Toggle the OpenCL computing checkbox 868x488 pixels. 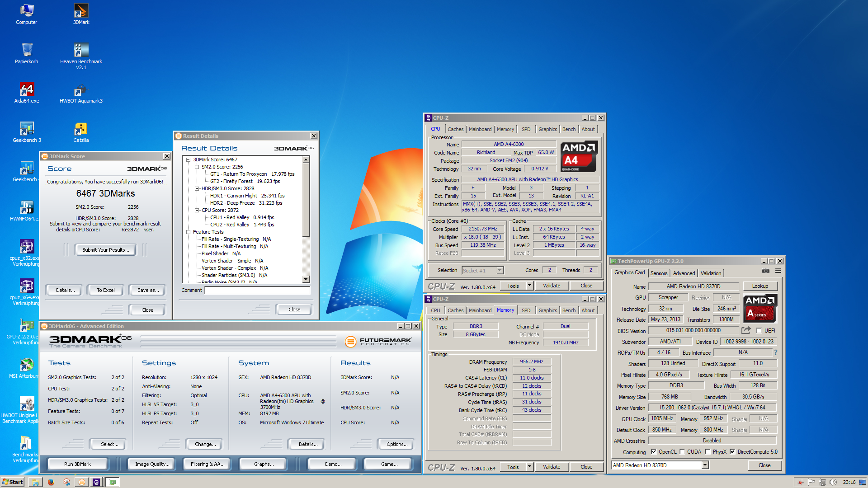[x=653, y=452]
